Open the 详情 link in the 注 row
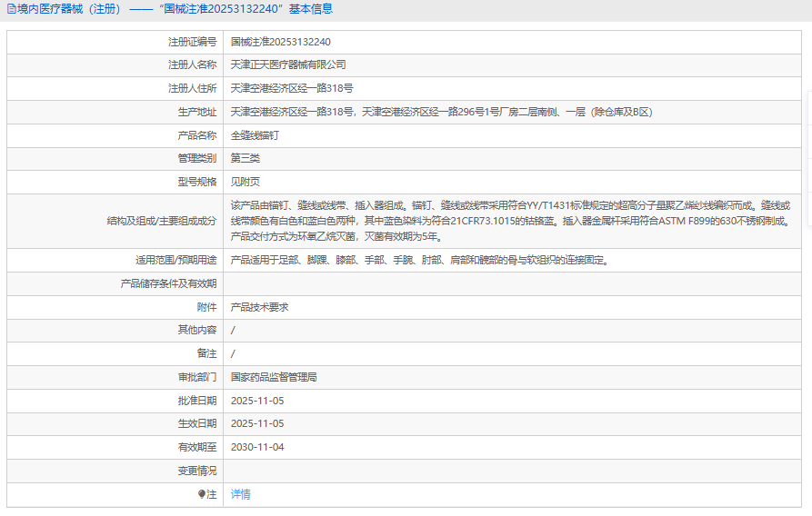Screen dimensions: 812x516 (x=240, y=494)
